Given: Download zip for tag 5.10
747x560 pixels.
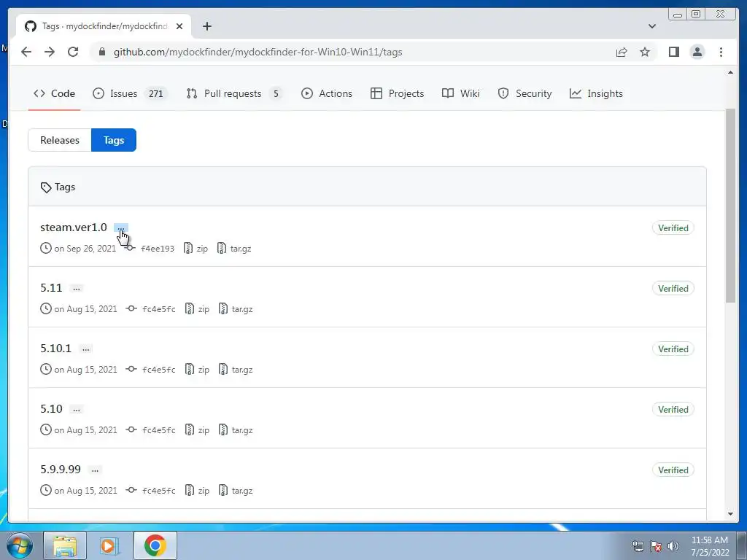Looking at the screenshot, I should 197,430.
